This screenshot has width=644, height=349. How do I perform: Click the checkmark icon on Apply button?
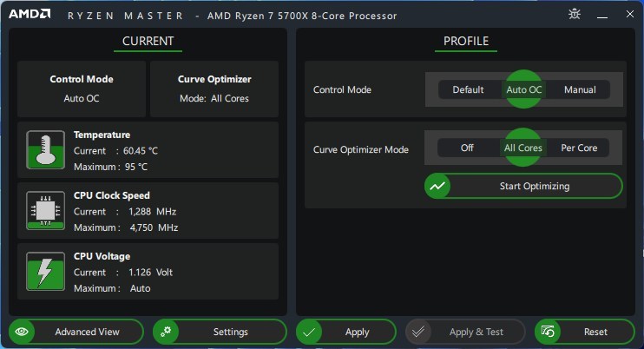[x=309, y=332]
